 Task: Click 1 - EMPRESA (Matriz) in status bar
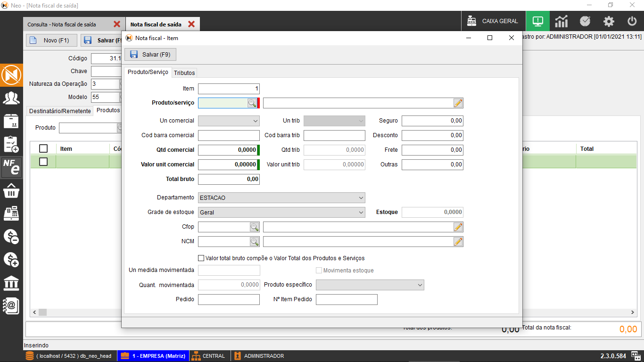153,356
